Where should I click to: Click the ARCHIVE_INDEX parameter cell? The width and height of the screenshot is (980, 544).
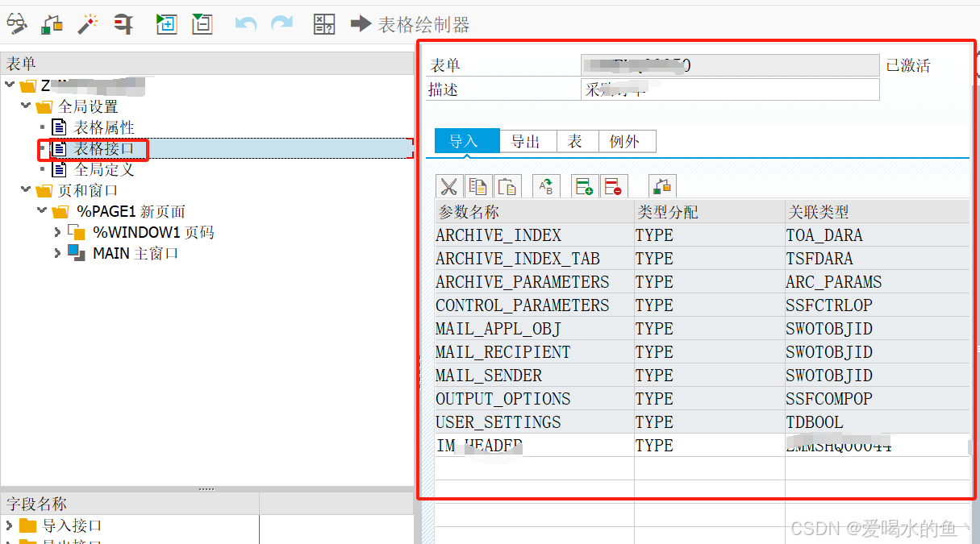pyautogui.click(x=533, y=235)
